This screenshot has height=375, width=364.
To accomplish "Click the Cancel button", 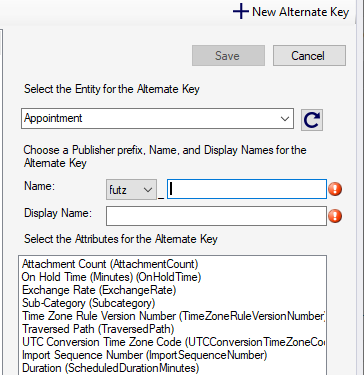I will click(x=309, y=56).
